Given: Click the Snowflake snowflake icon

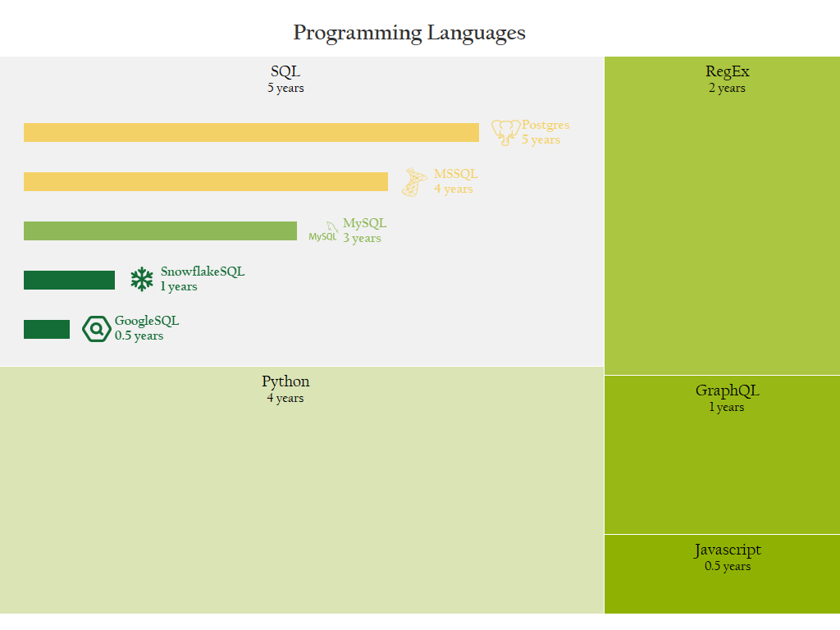Looking at the screenshot, I should (x=142, y=279).
